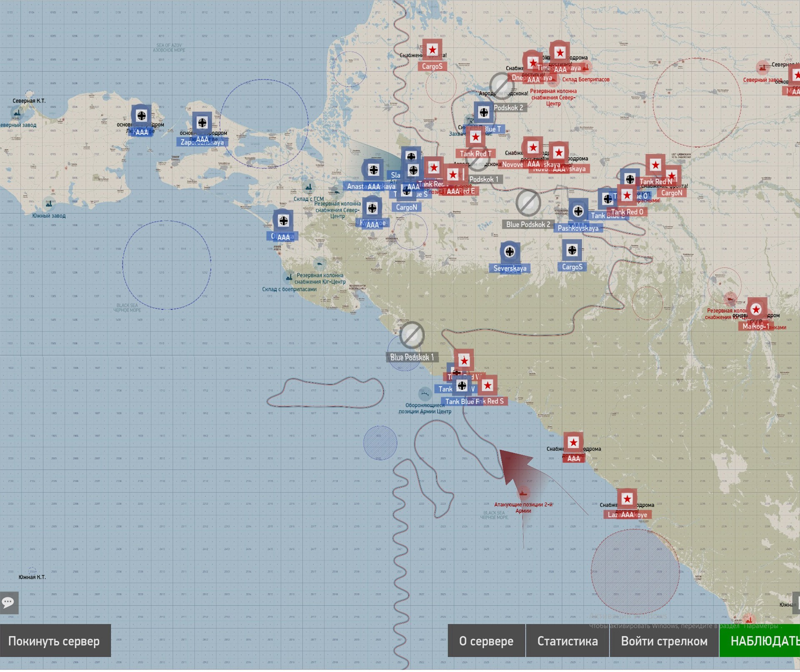Select the red Lazarevskoye airfield icon
The height and width of the screenshot is (672, 800).
click(627, 499)
